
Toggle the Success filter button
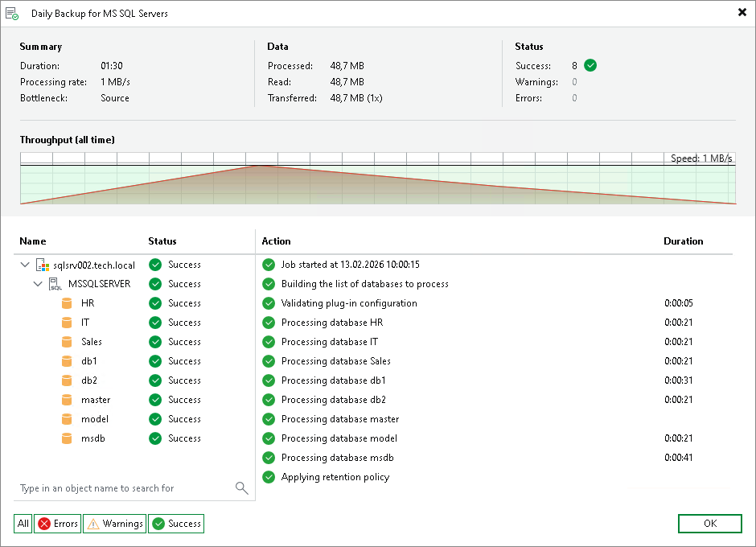[176, 524]
